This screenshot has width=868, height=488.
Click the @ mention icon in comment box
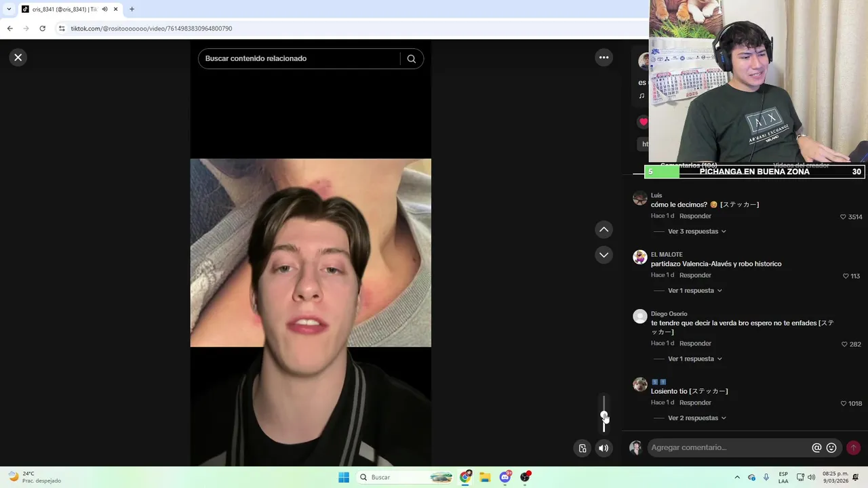tap(816, 448)
